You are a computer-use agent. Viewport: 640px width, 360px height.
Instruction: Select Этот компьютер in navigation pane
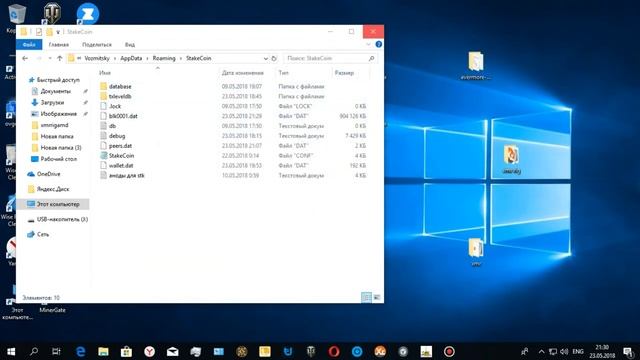coord(58,204)
